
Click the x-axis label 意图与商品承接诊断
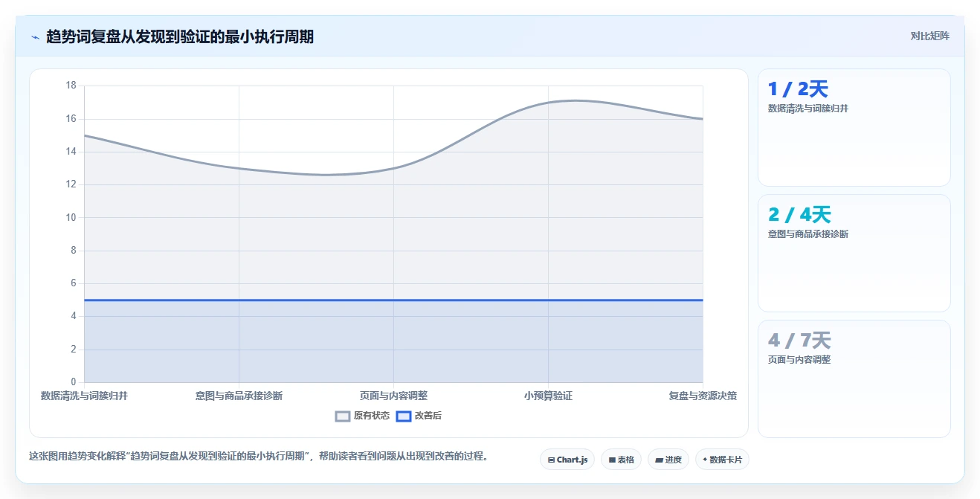tap(239, 396)
